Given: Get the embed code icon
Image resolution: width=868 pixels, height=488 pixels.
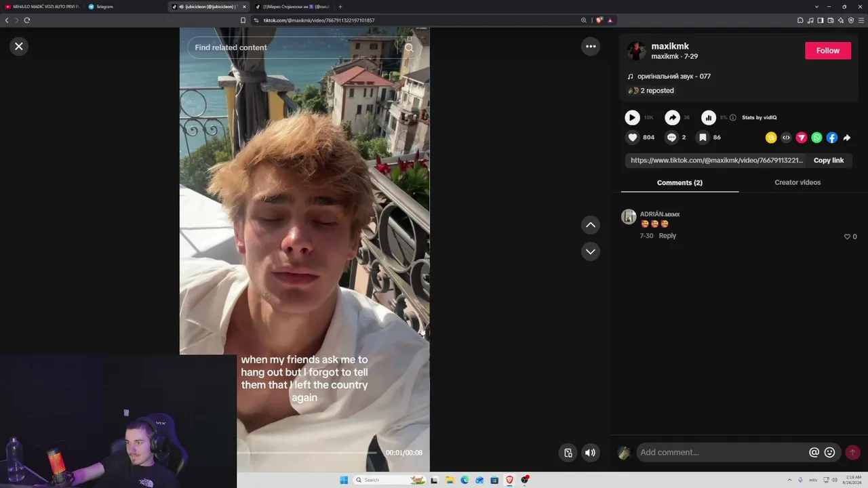Looking at the screenshot, I should click(786, 138).
